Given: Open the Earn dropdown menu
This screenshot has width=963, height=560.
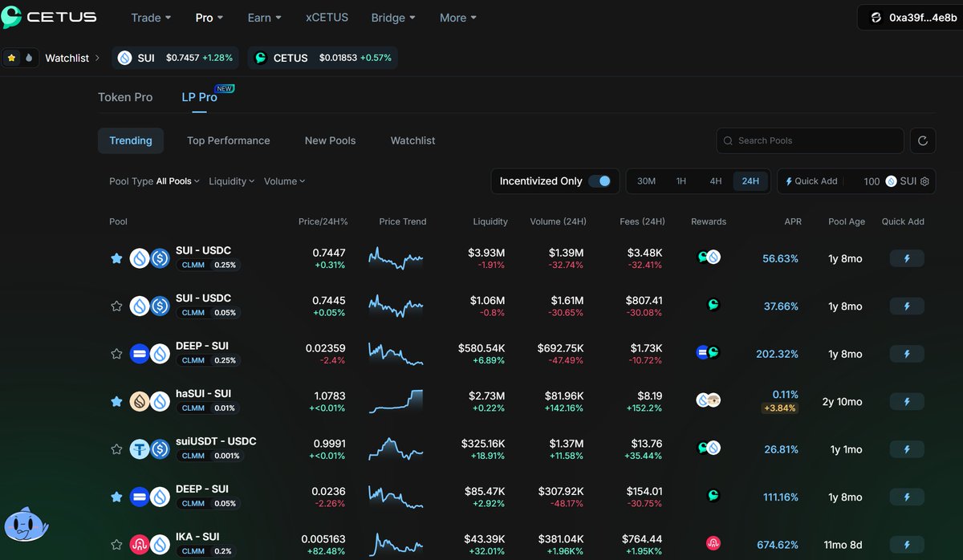Looking at the screenshot, I should point(264,17).
